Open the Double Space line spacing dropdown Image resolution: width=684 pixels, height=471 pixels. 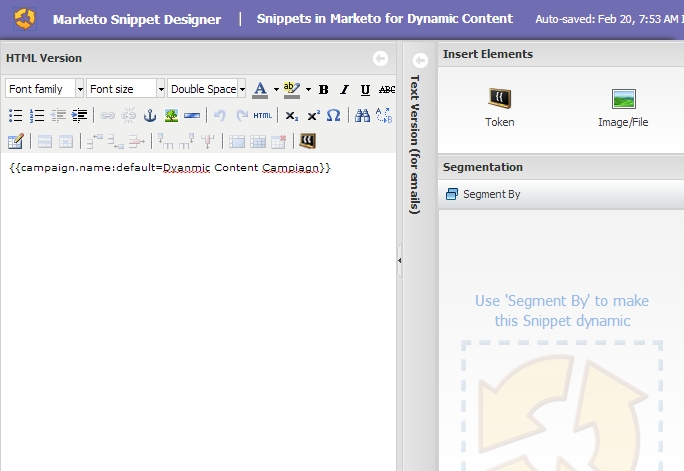pos(207,89)
